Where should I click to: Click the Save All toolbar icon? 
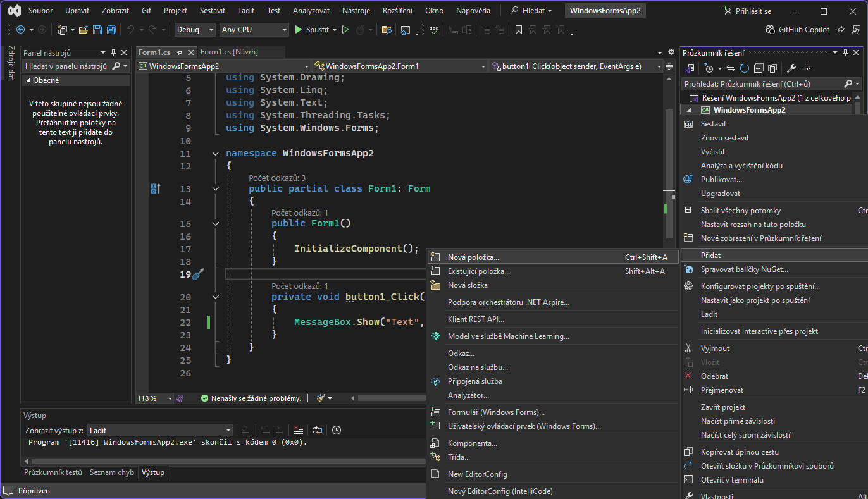tap(111, 30)
